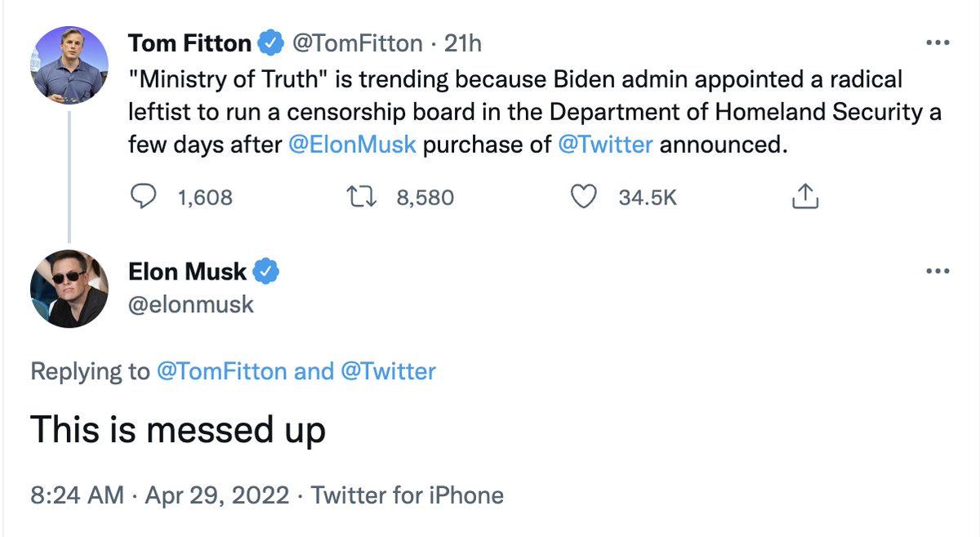This screenshot has height=537, width=980.
Task: Open the three-dot menu on Elon Musk's tweet
Action: click(938, 271)
